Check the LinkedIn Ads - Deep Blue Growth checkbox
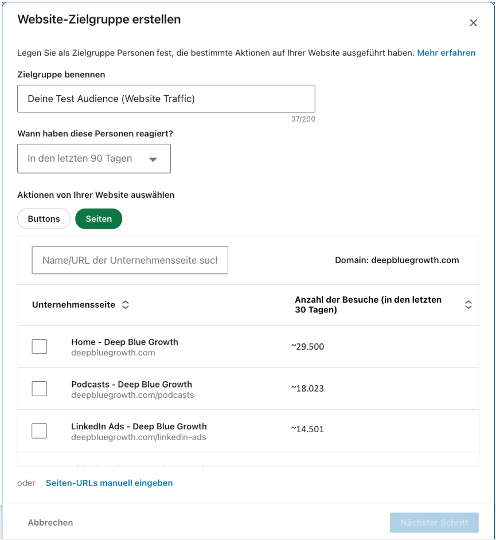The height and width of the screenshot is (540, 496). coord(39,431)
